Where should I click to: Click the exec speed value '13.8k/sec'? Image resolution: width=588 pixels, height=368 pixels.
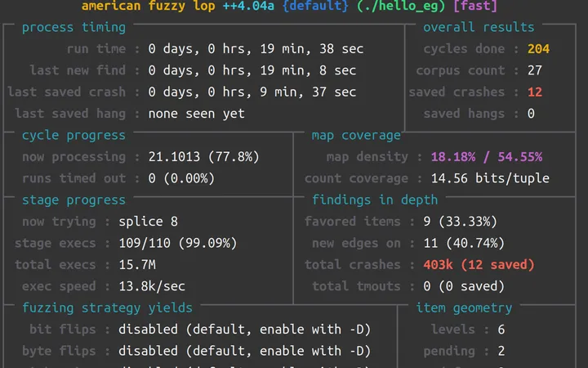[x=152, y=286]
